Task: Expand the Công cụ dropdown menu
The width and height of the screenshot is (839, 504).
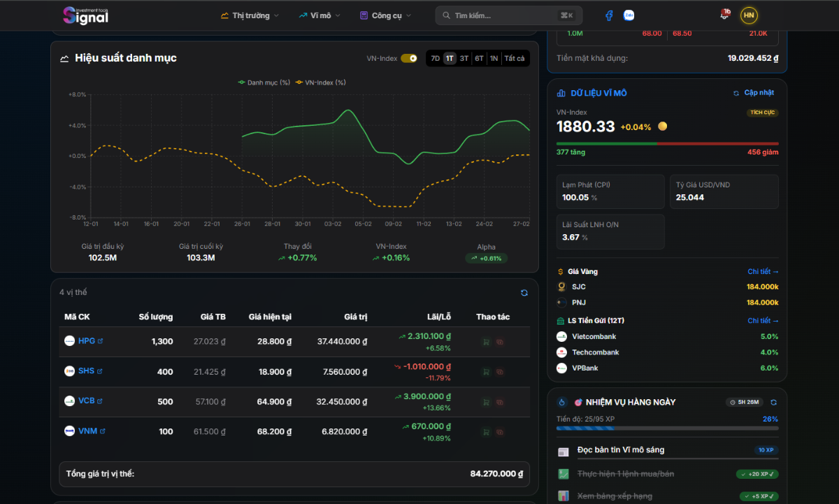Action: pos(385,15)
